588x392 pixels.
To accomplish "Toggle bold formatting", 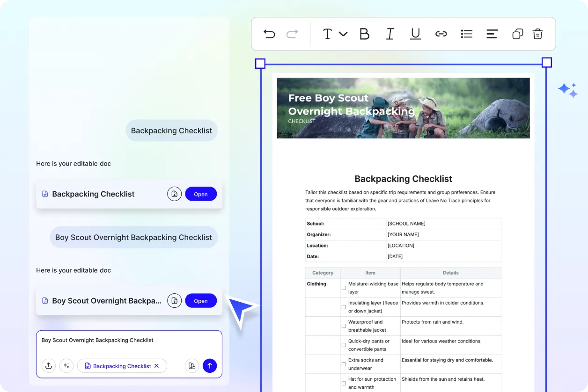I will pos(364,34).
